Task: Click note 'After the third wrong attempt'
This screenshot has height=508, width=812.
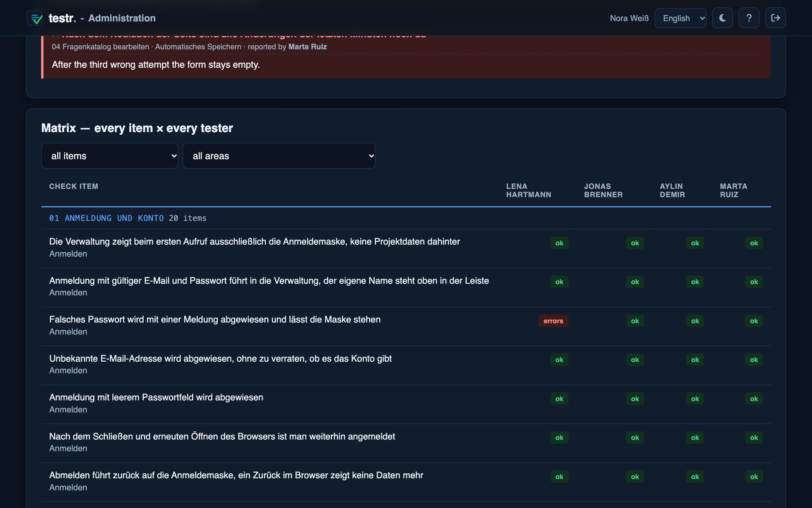Action: coord(156,65)
